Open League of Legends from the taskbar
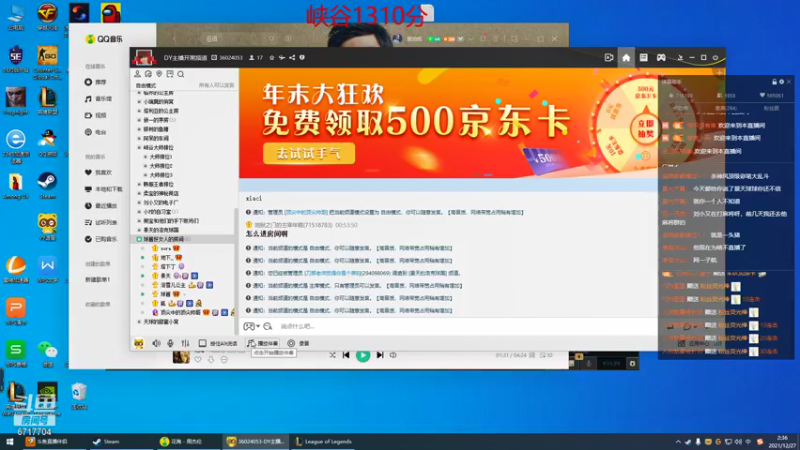Viewport: 800px width, 450px height. (323, 442)
